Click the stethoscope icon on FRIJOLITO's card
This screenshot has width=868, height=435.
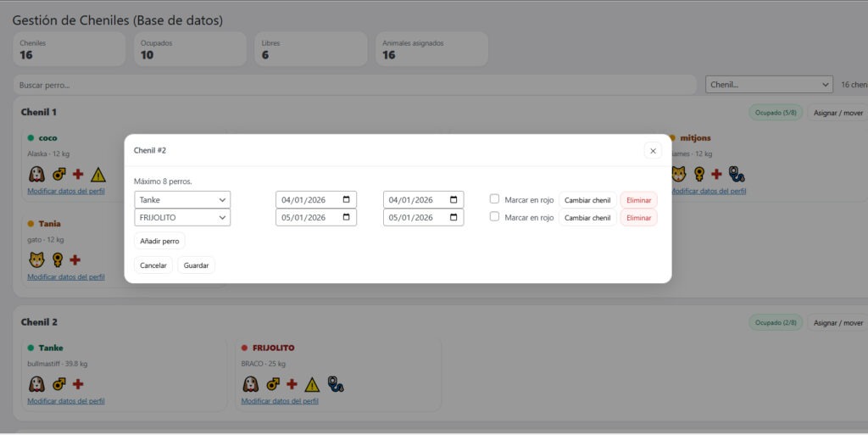pos(336,384)
